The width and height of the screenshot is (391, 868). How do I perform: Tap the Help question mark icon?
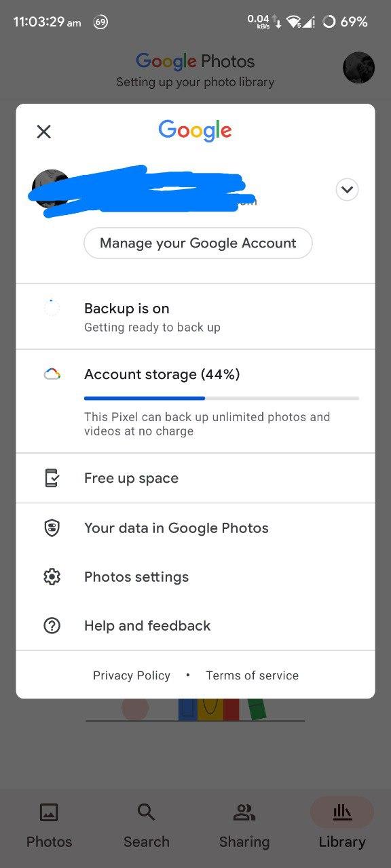tap(52, 626)
